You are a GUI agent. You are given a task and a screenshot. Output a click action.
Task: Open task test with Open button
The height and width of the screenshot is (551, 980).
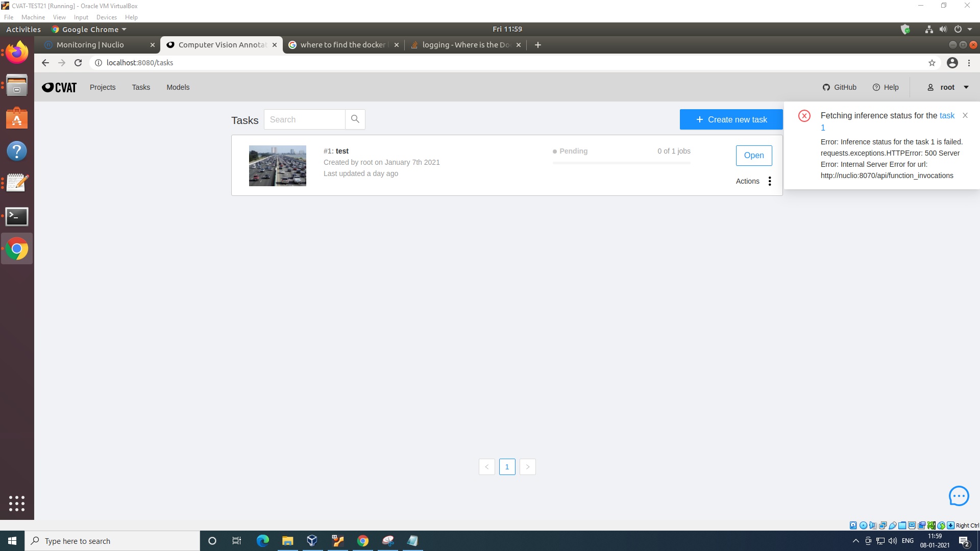pos(753,156)
